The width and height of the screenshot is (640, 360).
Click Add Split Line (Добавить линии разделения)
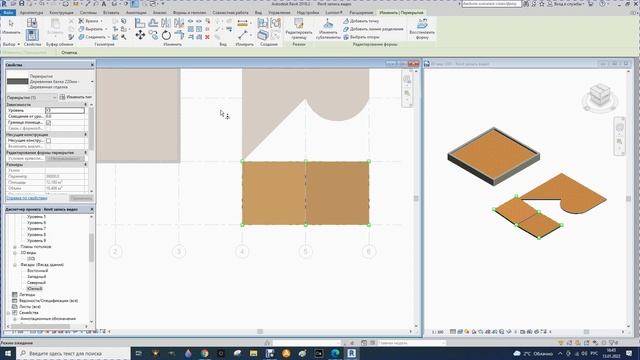[x=373, y=29]
